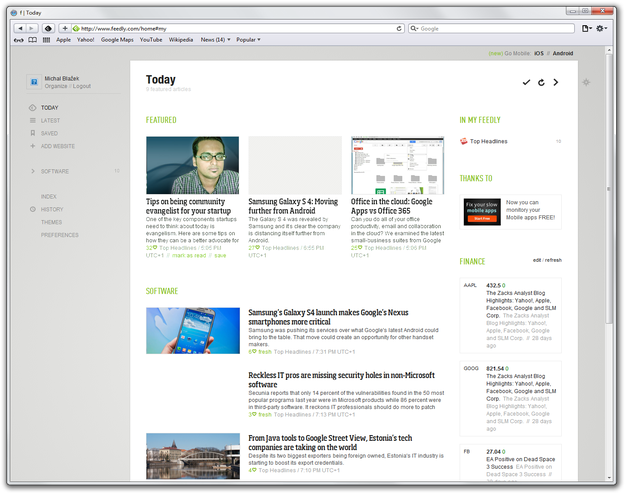625x493 pixels.
Task: Click the URL address field
Action: [237, 28]
